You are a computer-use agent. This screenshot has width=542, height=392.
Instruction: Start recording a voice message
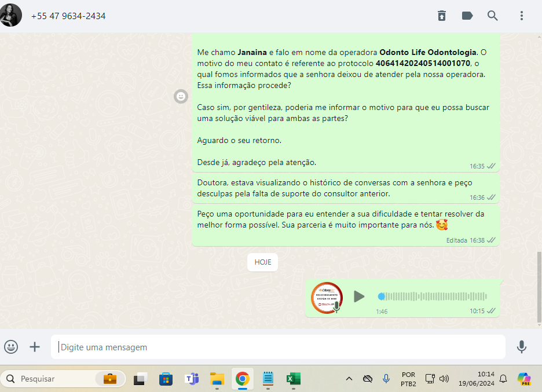click(522, 347)
